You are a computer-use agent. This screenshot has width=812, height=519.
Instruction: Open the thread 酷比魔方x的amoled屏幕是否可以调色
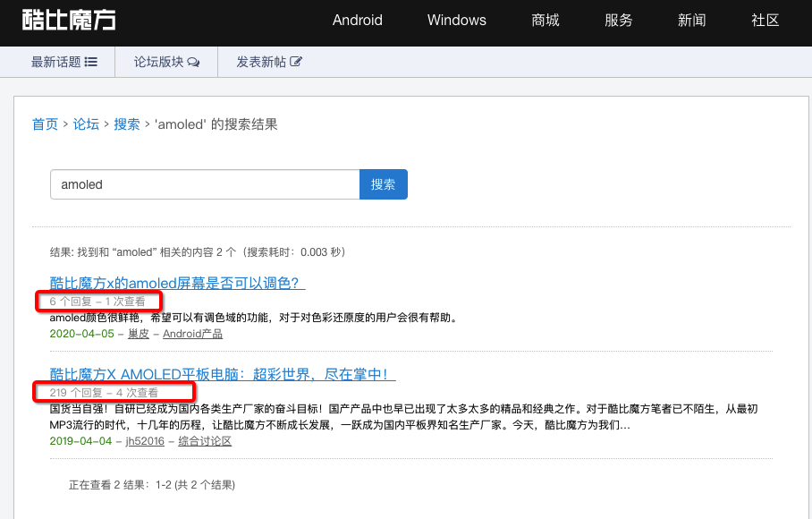point(177,283)
